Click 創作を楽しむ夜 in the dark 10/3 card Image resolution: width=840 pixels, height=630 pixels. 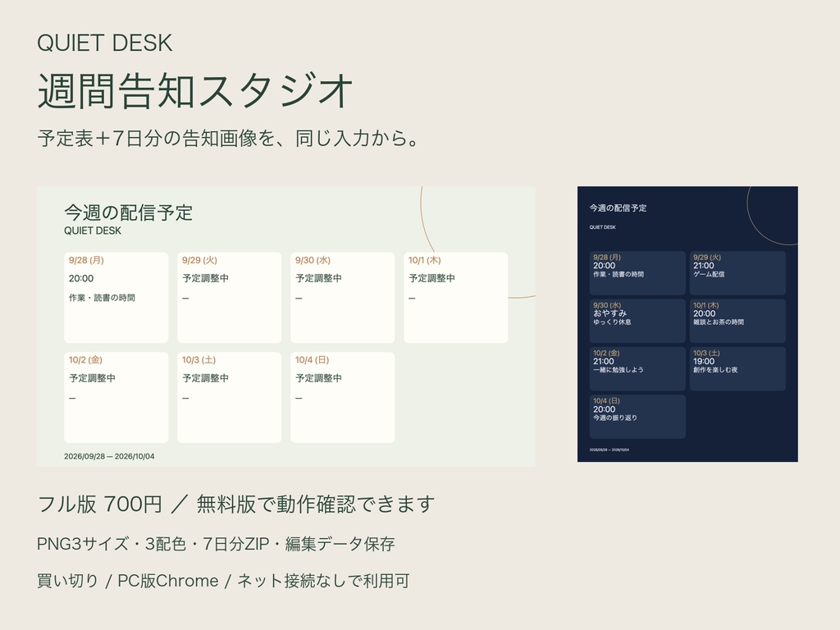pos(715,370)
